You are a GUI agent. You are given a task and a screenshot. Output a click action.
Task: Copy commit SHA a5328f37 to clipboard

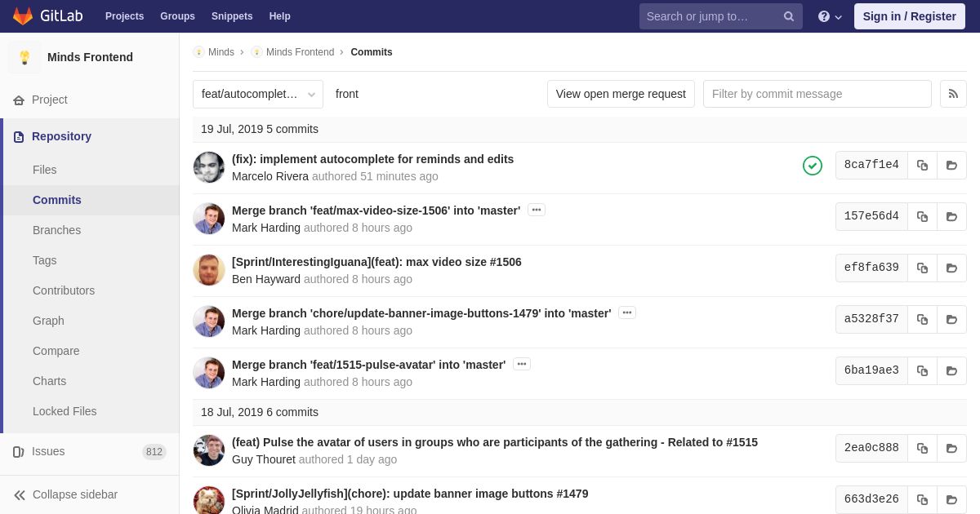coord(922,319)
